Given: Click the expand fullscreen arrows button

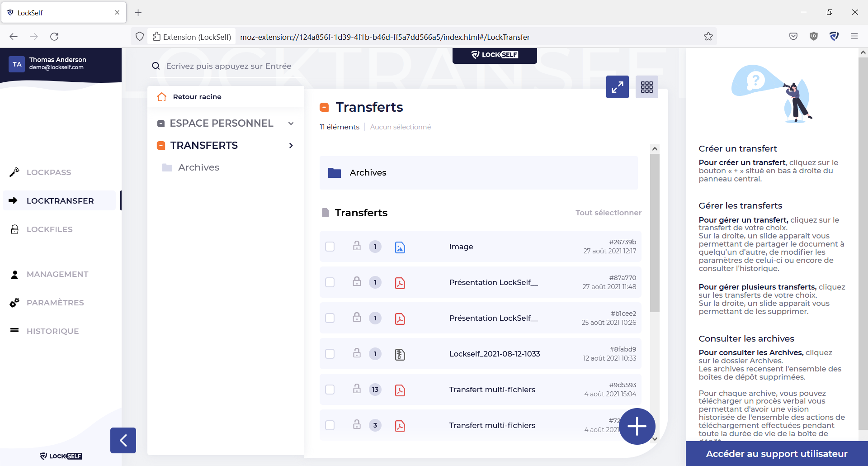Looking at the screenshot, I should 617,87.
